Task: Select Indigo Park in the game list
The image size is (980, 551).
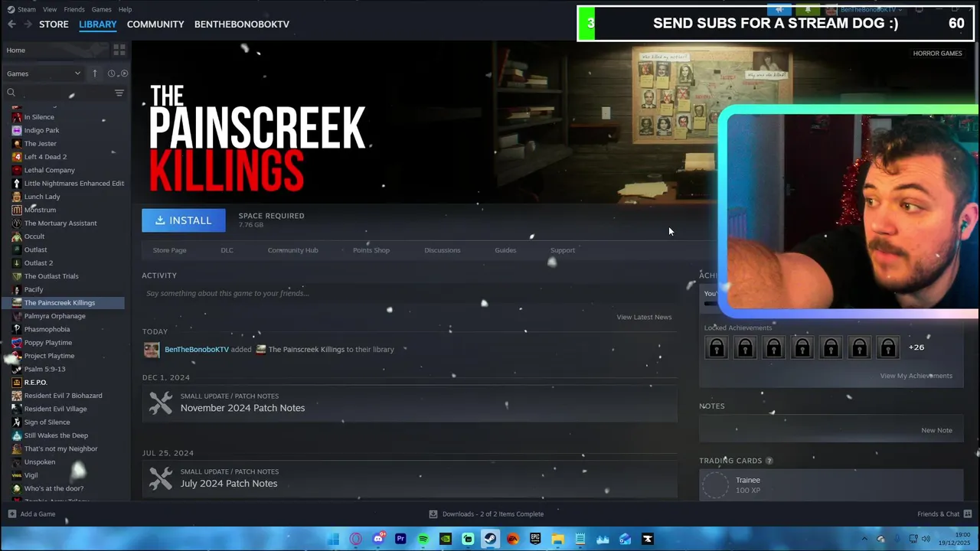Action: coord(41,130)
